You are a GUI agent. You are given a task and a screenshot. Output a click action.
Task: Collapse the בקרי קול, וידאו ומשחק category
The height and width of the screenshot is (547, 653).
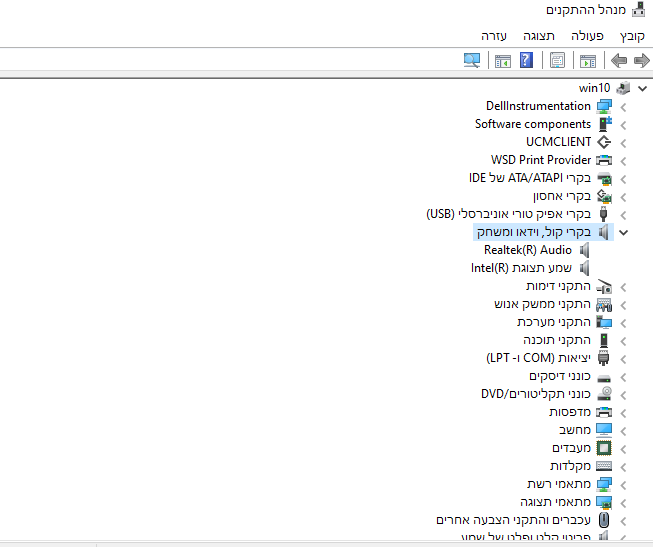pos(623,232)
